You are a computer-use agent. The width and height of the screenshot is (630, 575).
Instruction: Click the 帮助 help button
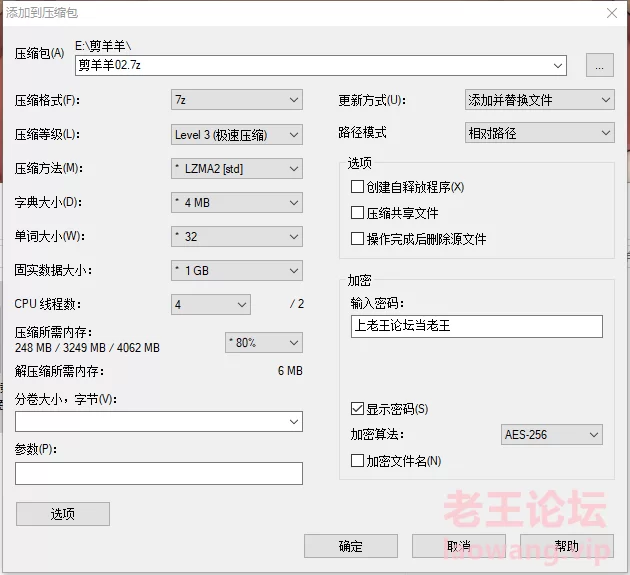567,546
